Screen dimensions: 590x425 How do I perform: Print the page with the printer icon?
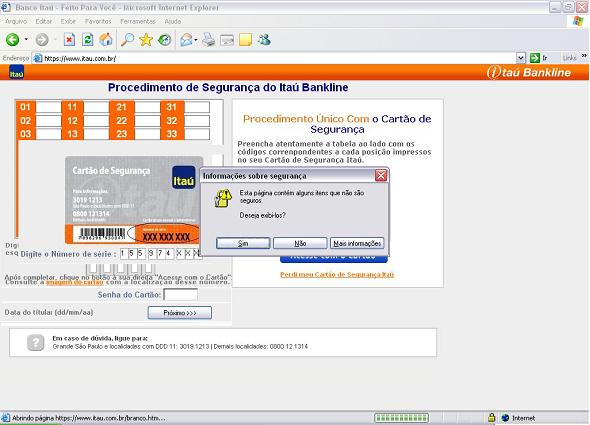click(x=208, y=40)
